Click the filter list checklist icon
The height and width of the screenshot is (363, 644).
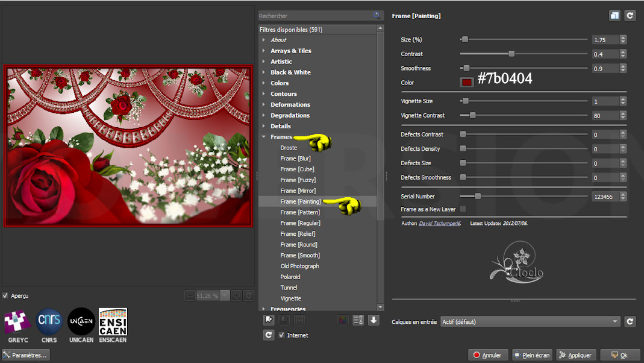coord(358,320)
